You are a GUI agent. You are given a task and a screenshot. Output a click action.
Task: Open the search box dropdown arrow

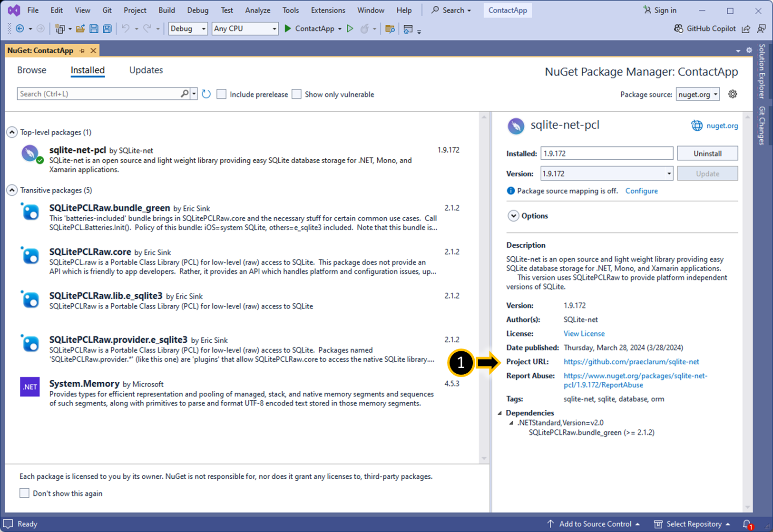click(x=194, y=94)
